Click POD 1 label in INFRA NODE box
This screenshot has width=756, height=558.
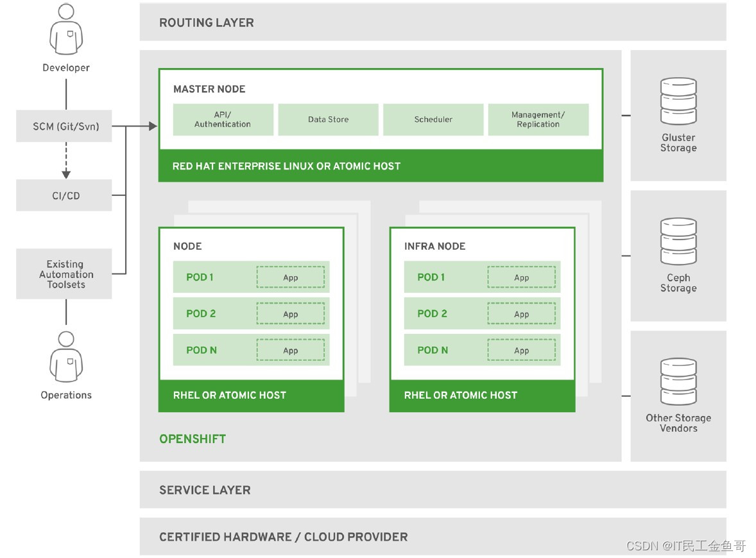pyautogui.click(x=431, y=277)
